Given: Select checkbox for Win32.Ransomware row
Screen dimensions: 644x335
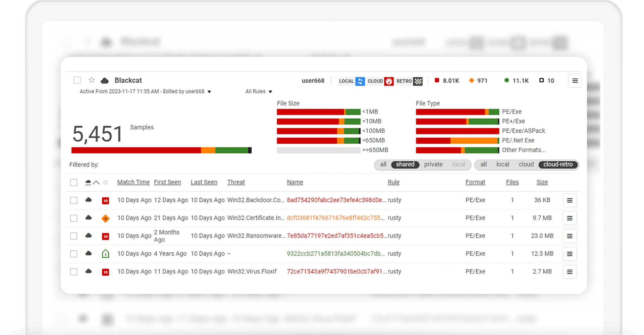Looking at the screenshot, I should click(x=74, y=236).
